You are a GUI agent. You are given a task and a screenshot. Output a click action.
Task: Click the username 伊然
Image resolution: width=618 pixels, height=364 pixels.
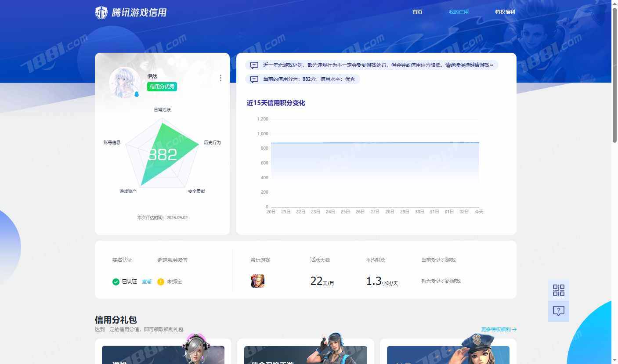point(152,76)
